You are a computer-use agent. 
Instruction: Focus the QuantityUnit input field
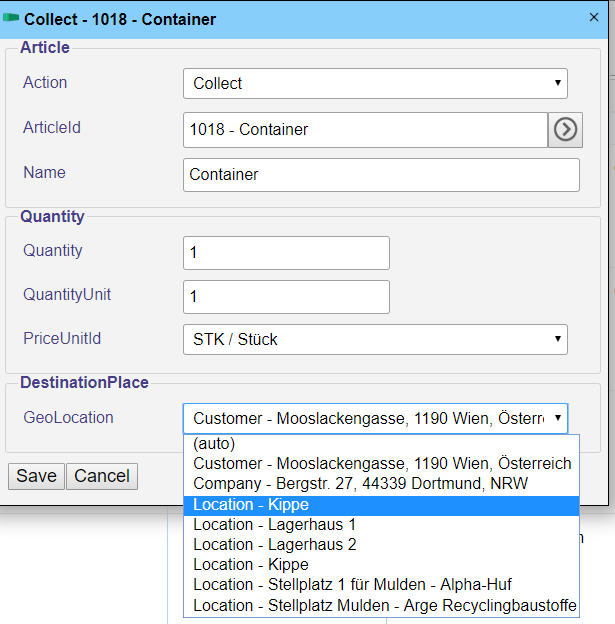[286, 297]
